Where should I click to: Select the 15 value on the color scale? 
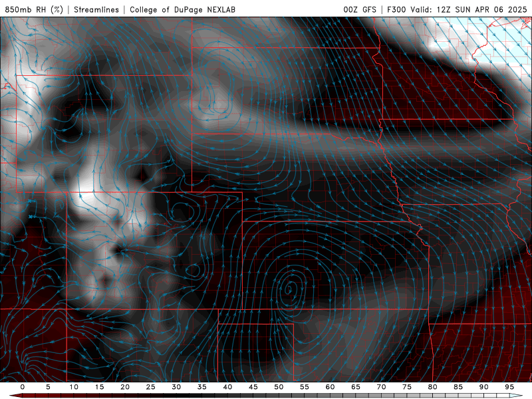[99, 387]
